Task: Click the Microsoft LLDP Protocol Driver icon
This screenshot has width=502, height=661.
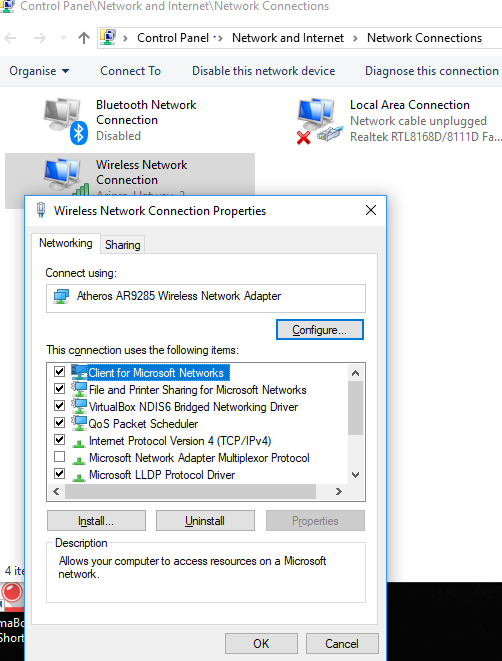Action: point(78,477)
